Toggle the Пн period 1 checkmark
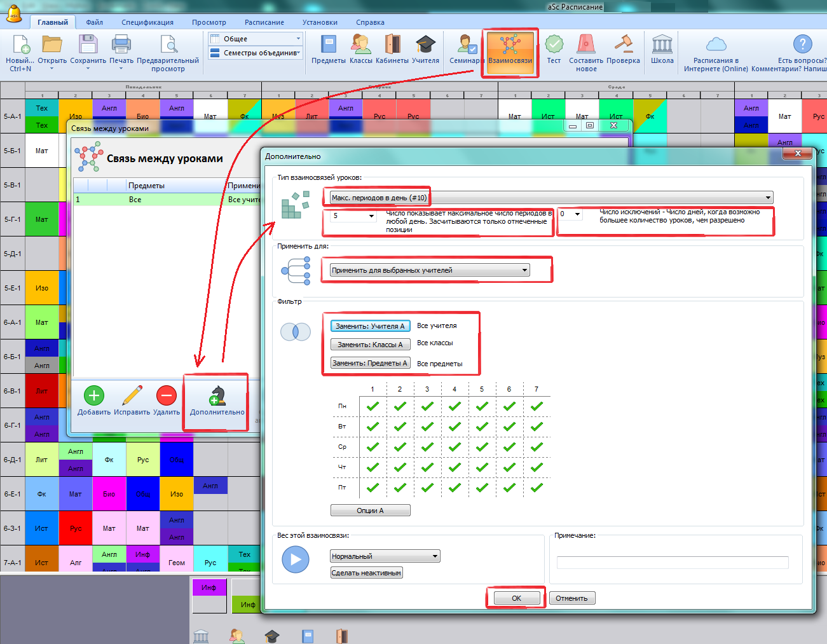 pos(372,406)
